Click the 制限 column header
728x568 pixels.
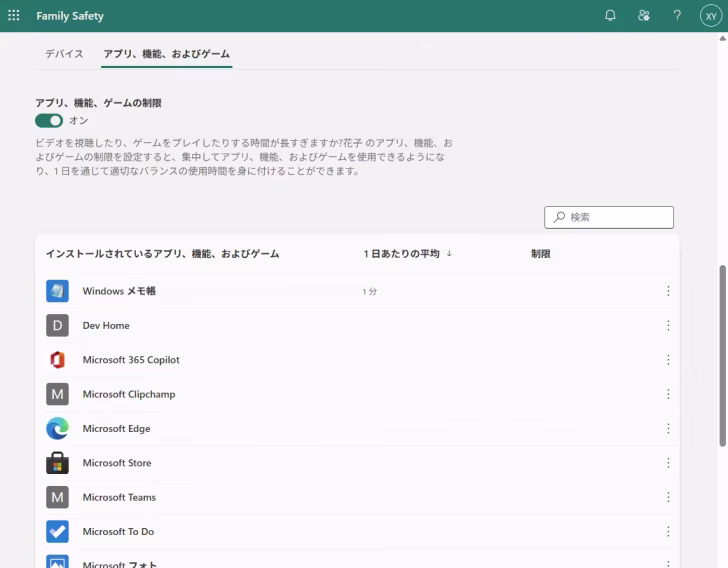[x=540, y=254]
